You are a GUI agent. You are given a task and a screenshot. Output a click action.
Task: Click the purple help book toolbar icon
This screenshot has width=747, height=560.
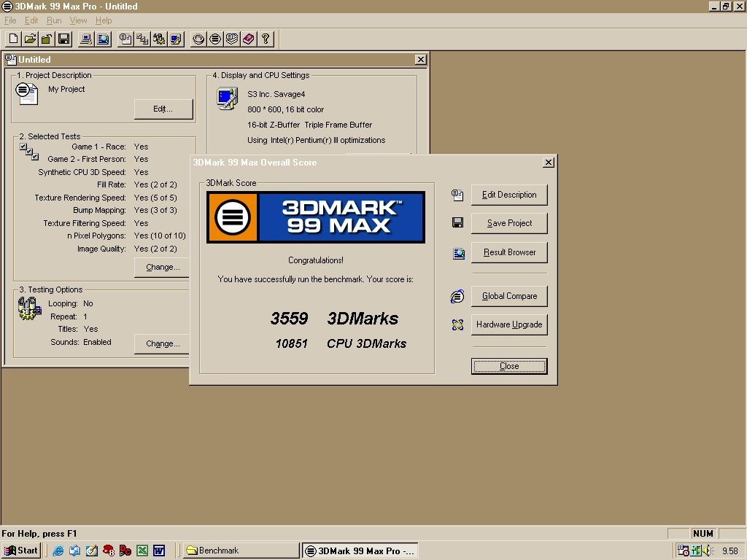[248, 39]
